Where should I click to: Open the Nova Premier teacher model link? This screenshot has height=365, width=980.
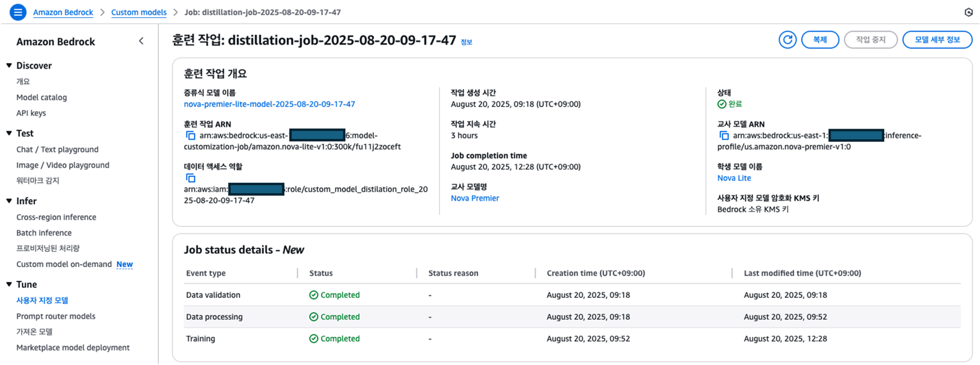475,198
